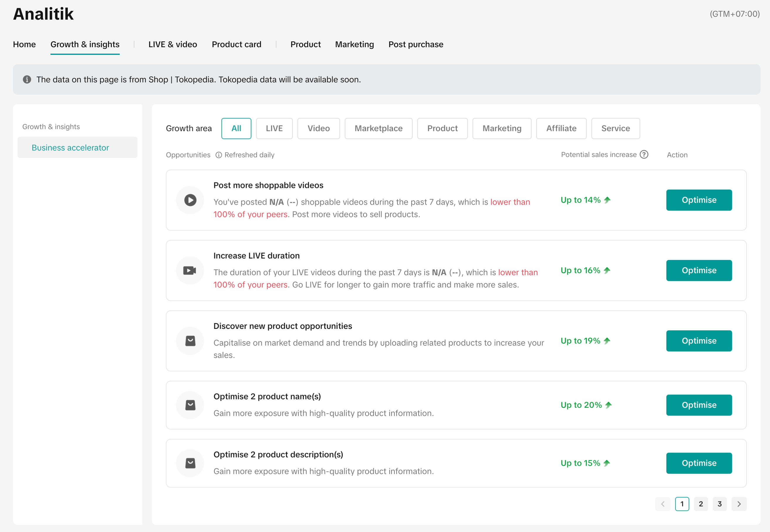The height and width of the screenshot is (532, 770).
Task: Click the info icon in the Tokopedia banner
Action: tap(27, 80)
